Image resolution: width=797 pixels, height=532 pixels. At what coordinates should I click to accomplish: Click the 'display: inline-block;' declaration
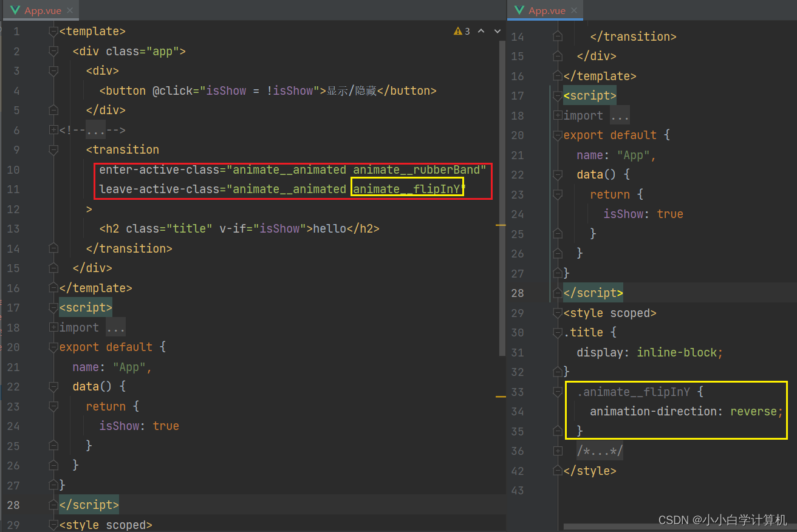[x=650, y=352]
